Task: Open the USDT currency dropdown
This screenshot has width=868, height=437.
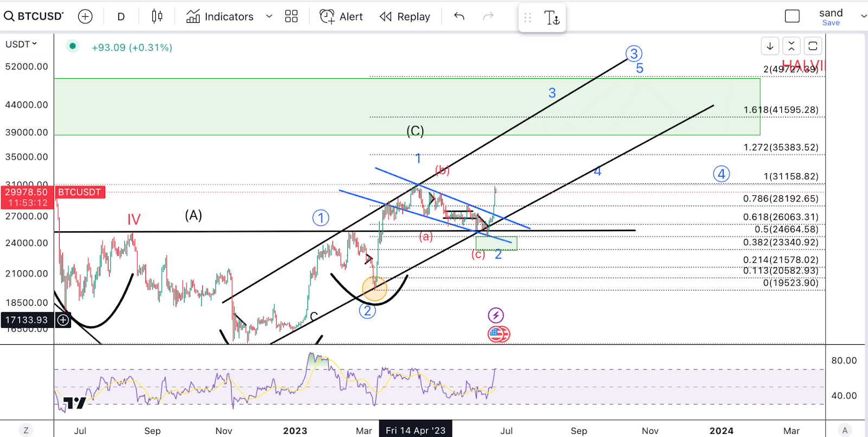Action: click(21, 44)
